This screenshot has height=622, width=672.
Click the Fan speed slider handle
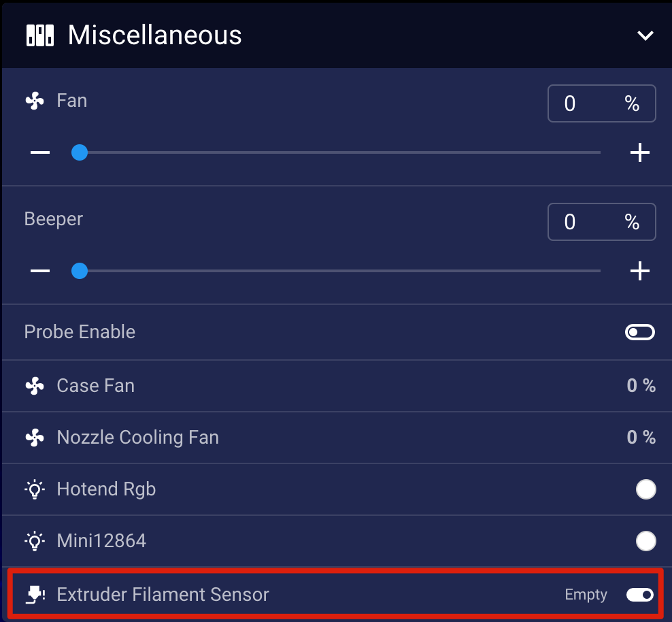coord(80,152)
